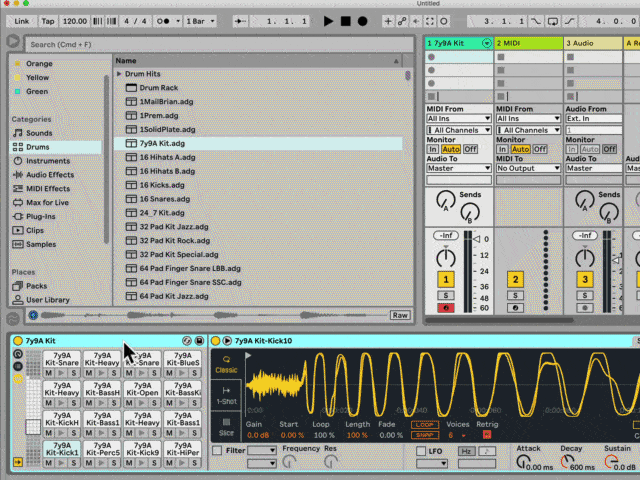640x480 pixels.
Task: Open the 7y9A Kit track title dropdown arrow
Action: click(487, 43)
